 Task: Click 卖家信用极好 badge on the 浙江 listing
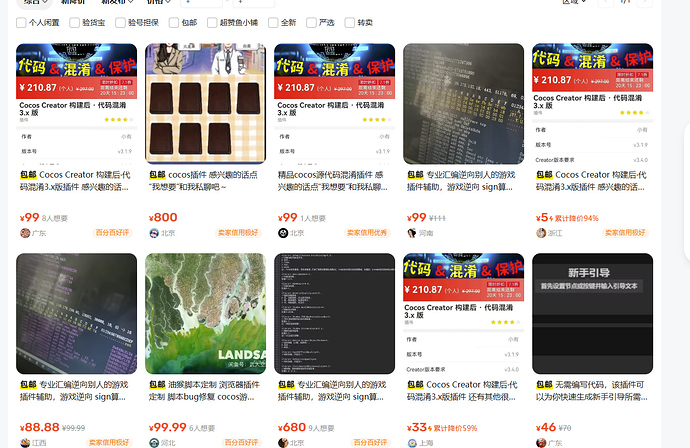pos(625,233)
